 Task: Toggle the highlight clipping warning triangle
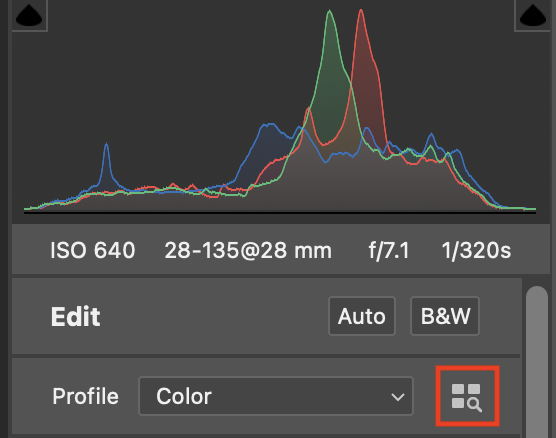[x=533, y=15]
